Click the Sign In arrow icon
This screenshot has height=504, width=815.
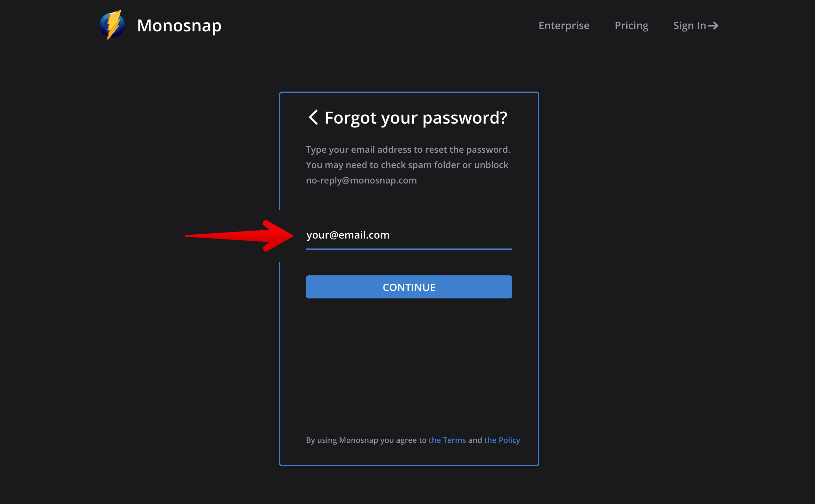coord(713,26)
